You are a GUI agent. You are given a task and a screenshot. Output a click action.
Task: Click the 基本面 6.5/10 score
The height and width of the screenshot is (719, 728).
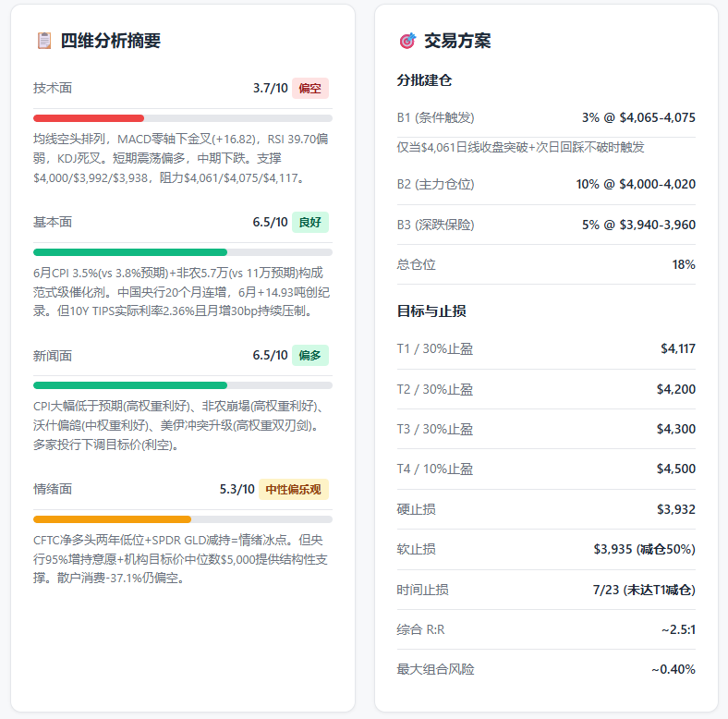pos(270,222)
